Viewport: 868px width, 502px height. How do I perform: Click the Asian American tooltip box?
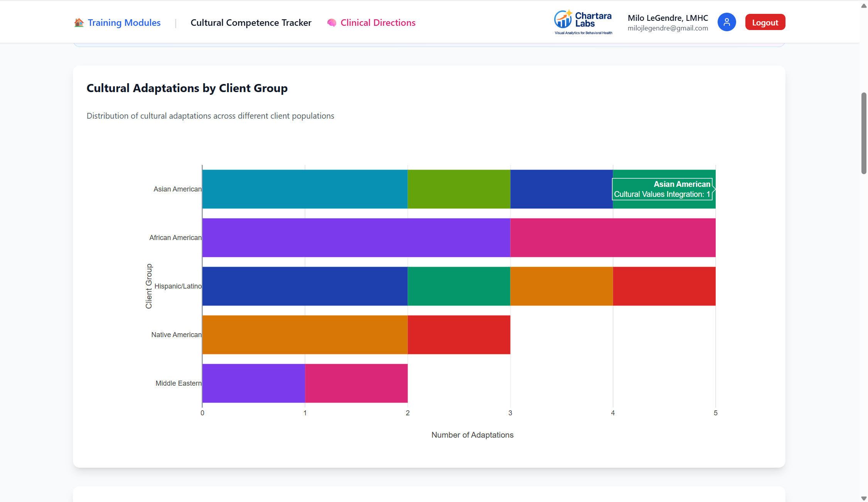[662, 189]
